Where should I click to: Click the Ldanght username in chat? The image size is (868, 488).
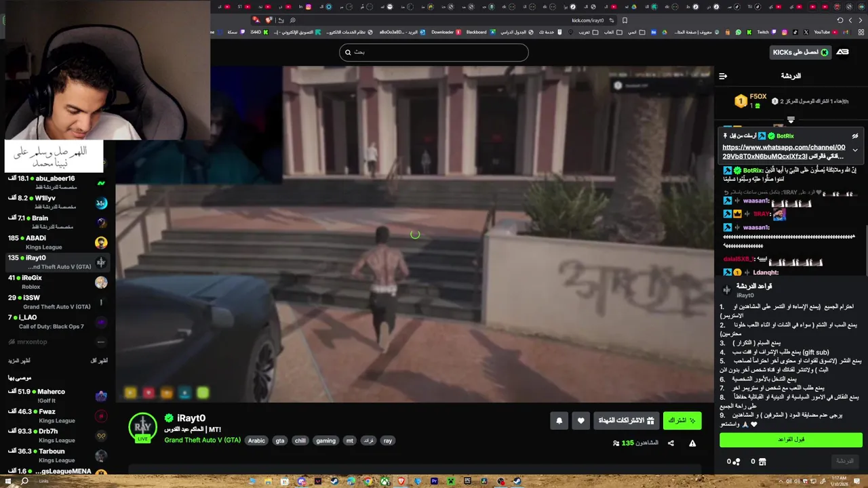pyautogui.click(x=766, y=272)
